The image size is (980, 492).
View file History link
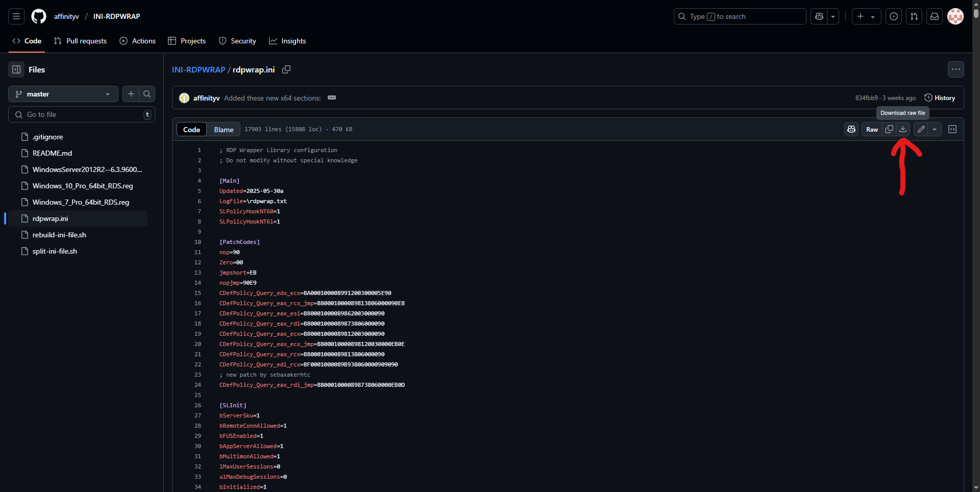point(940,98)
